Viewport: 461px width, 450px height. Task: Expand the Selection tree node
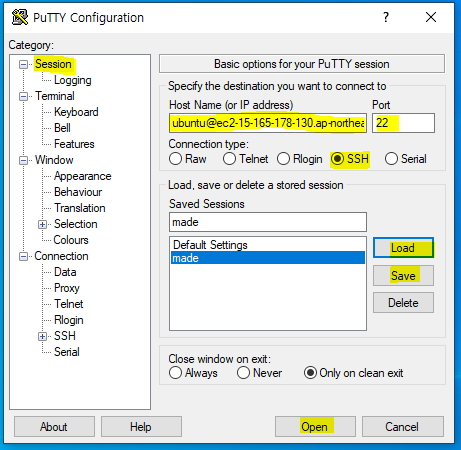coord(42,225)
